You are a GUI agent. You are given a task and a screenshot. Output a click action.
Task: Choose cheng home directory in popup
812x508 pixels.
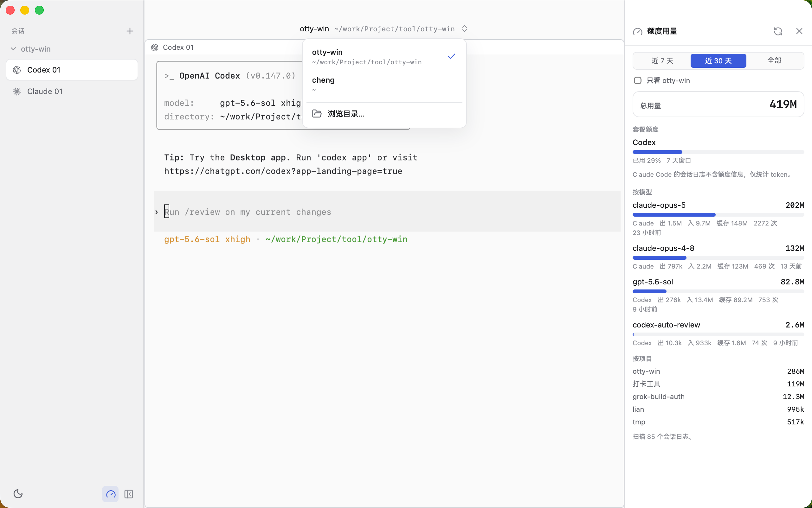[384, 84]
